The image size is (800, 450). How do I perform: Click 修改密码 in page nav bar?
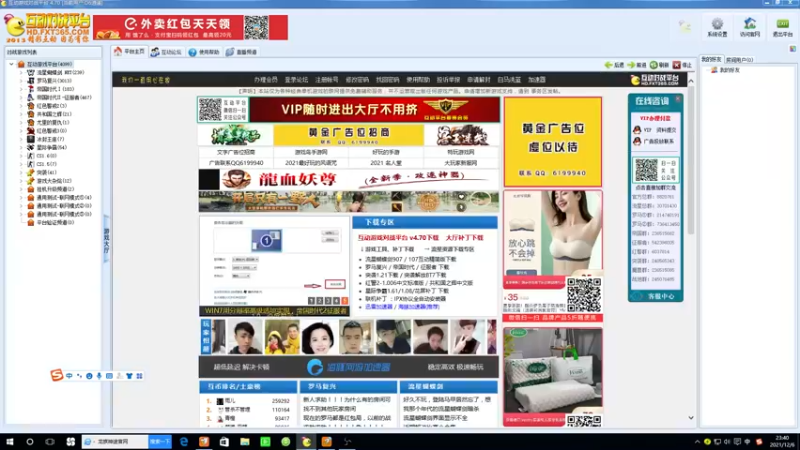point(357,80)
